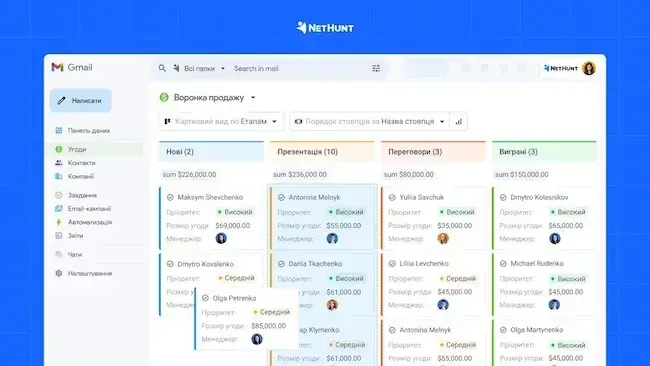Toggle checkmark on Antonina Melnyk Презентація card

(x=281, y=197)
